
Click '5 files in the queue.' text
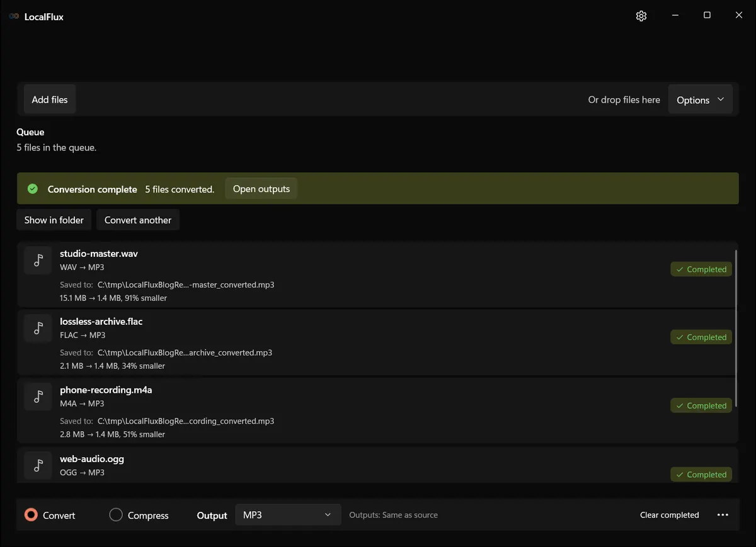click(x=57, y=147)
